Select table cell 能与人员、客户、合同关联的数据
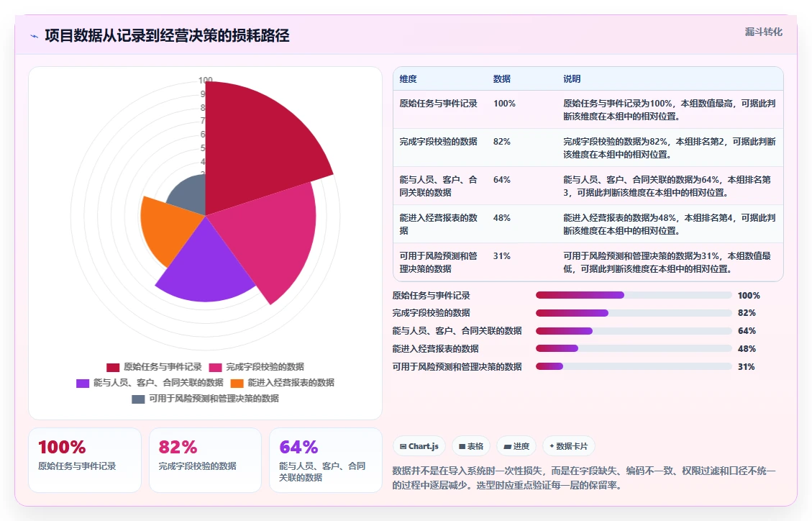 pyautogui.click(x=438, y=186)
